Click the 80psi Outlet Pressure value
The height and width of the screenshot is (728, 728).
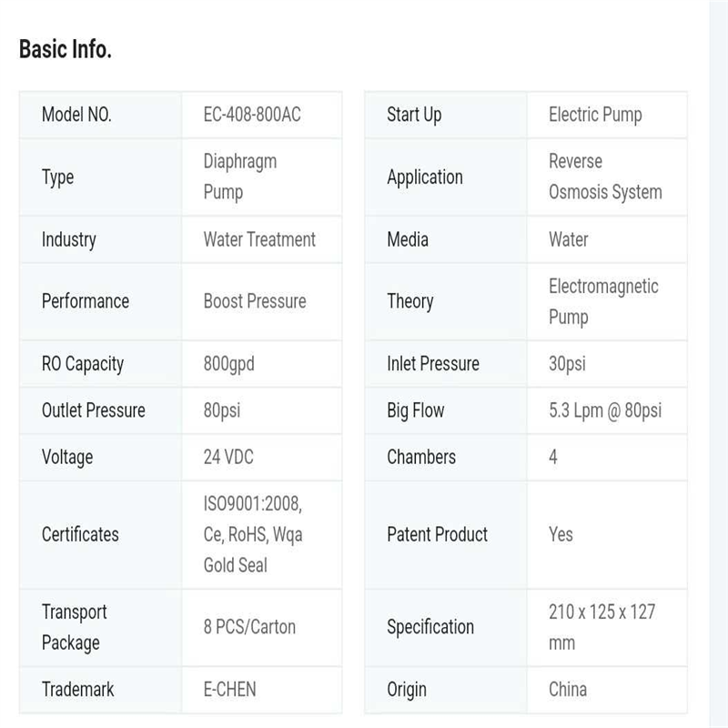click(222, 410)
